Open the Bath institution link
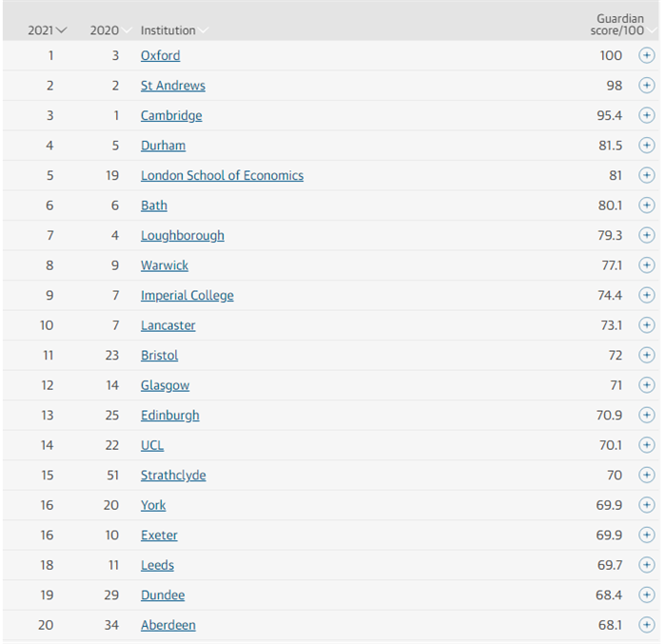 [154, 205]
